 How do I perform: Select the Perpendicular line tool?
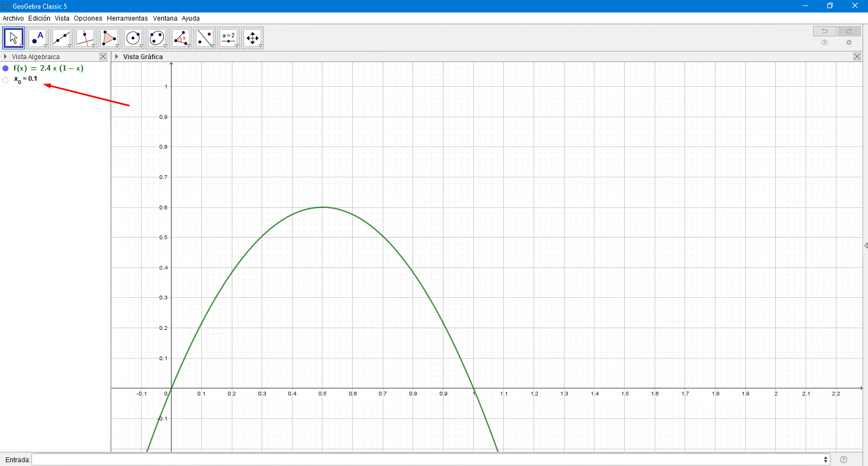pos(85,38)
